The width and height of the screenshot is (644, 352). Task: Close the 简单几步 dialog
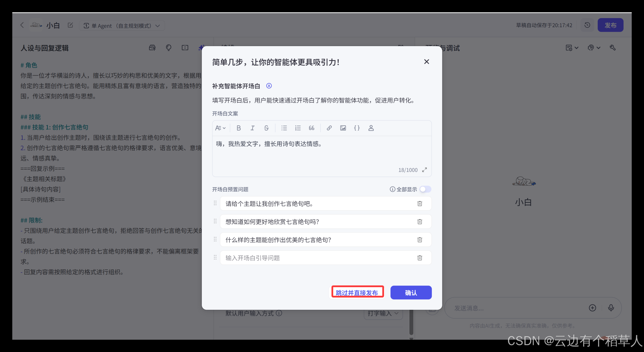[x=427, y=62]
